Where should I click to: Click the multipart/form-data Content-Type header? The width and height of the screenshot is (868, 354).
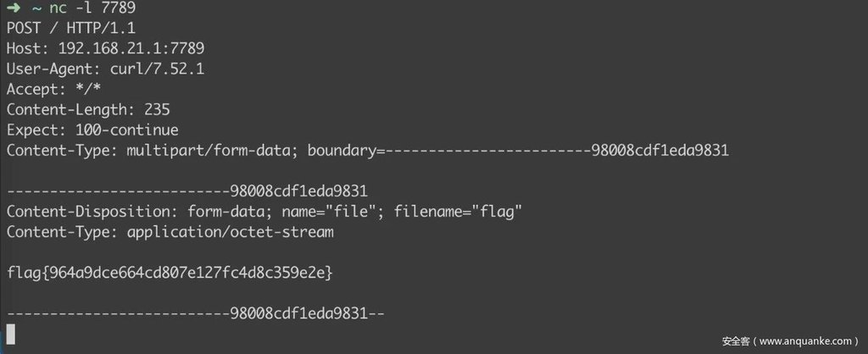(x=368, y=151)
